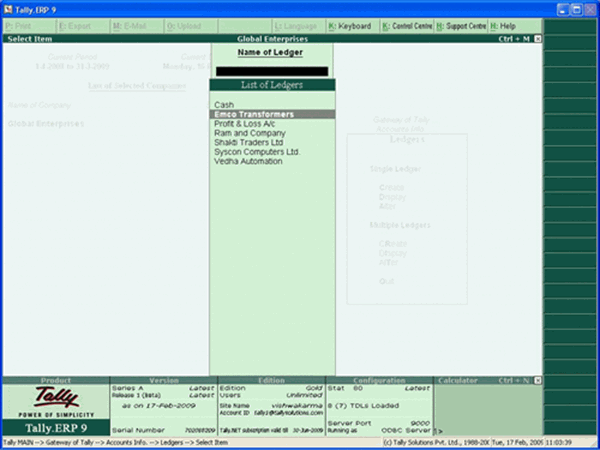The width and height of the screenshot is (600, 450).
Task: Click the Calculator panel input area
Action: [x=488, y=410]
